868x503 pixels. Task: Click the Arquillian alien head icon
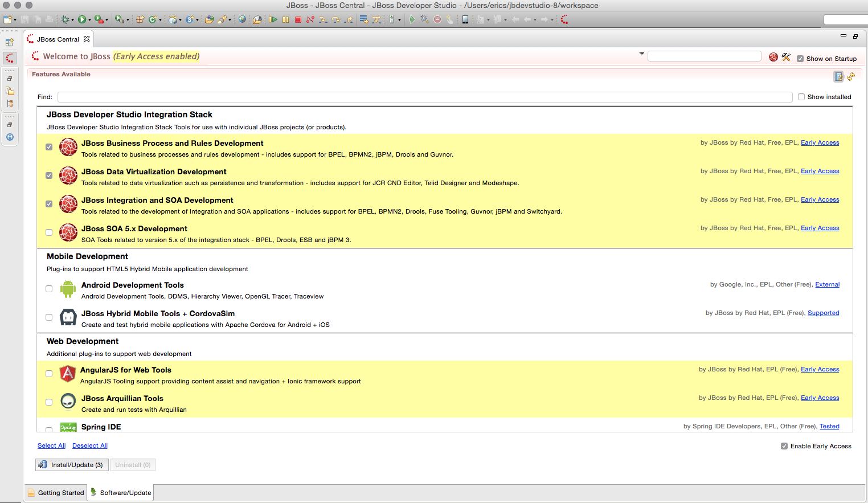click(68, 402)
